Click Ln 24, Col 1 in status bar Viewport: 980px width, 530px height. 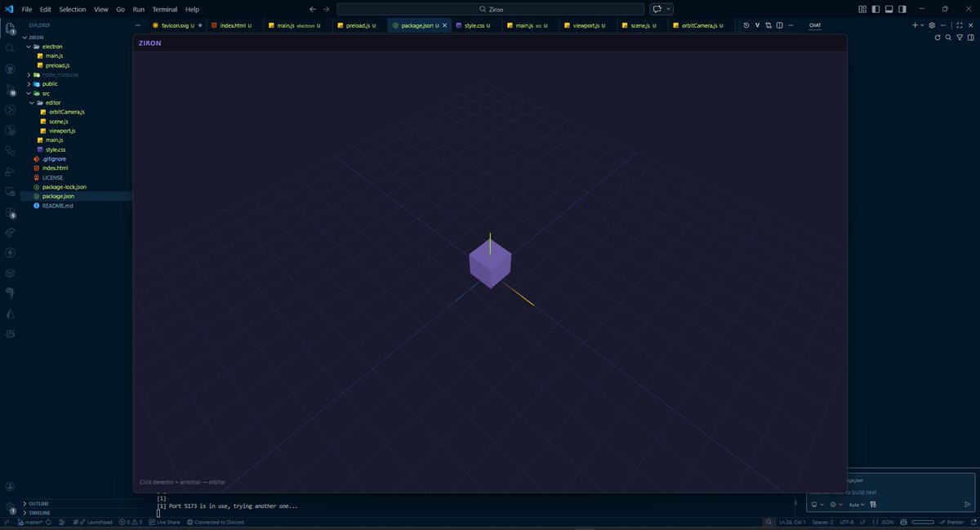tap(792, 522)
